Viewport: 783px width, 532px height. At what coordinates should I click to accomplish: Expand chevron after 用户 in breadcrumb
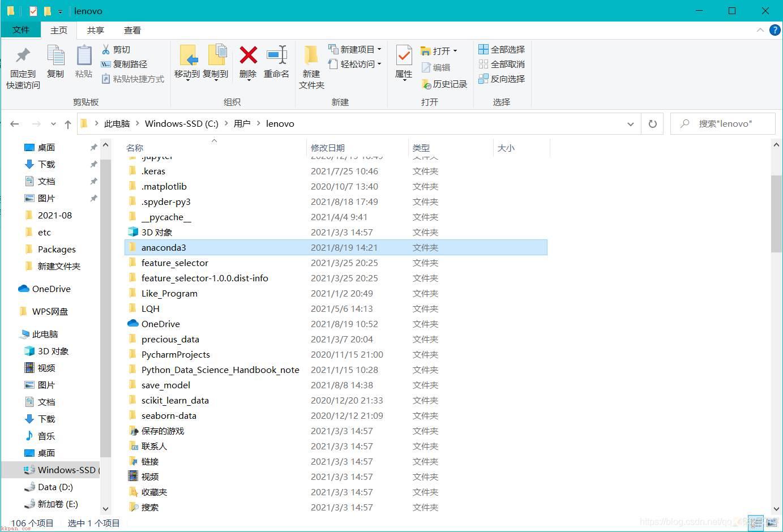pyautogui.click(x=258, y=123)
